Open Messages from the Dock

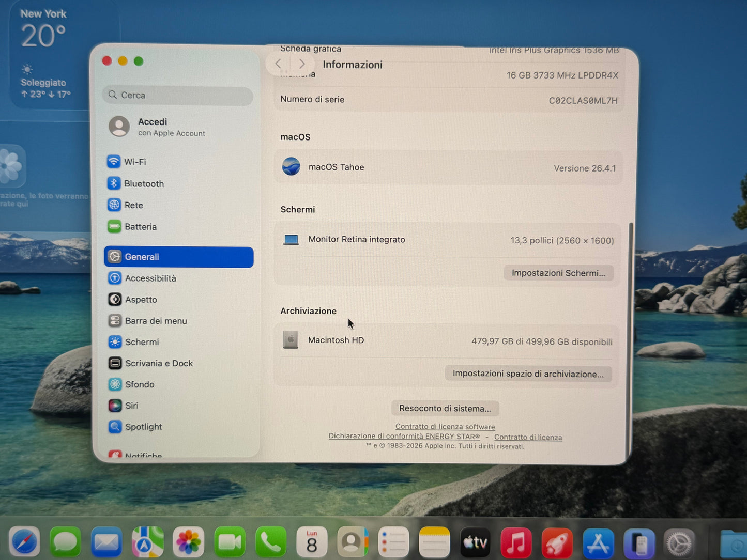pyautogui.click(x=65, y=542)
